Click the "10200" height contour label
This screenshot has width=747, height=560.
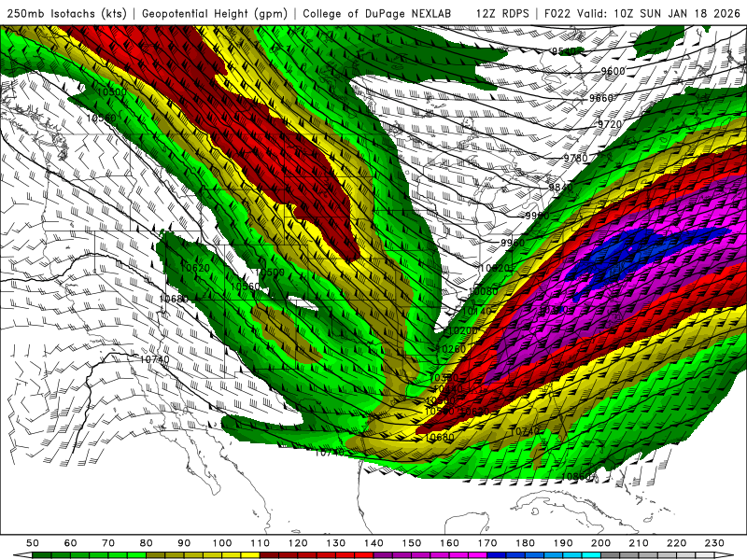[463, 330]
